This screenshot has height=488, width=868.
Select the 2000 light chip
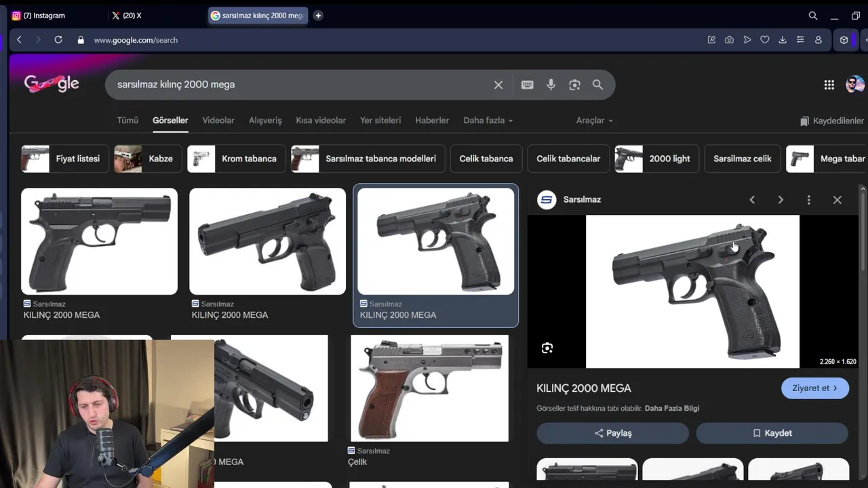click(x=656, y=159)
